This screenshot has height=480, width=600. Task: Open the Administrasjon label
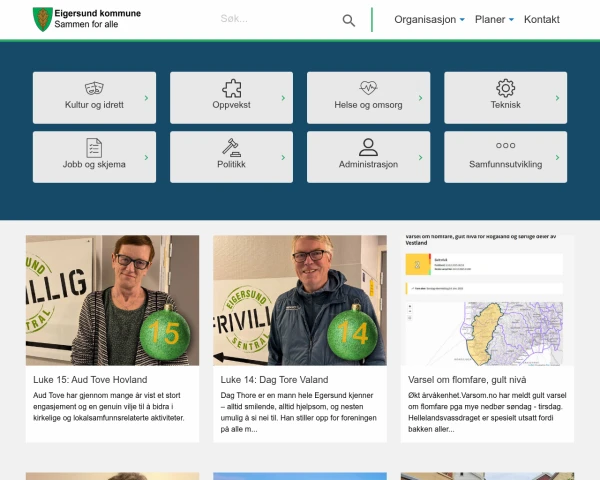(x=368, y=164)
